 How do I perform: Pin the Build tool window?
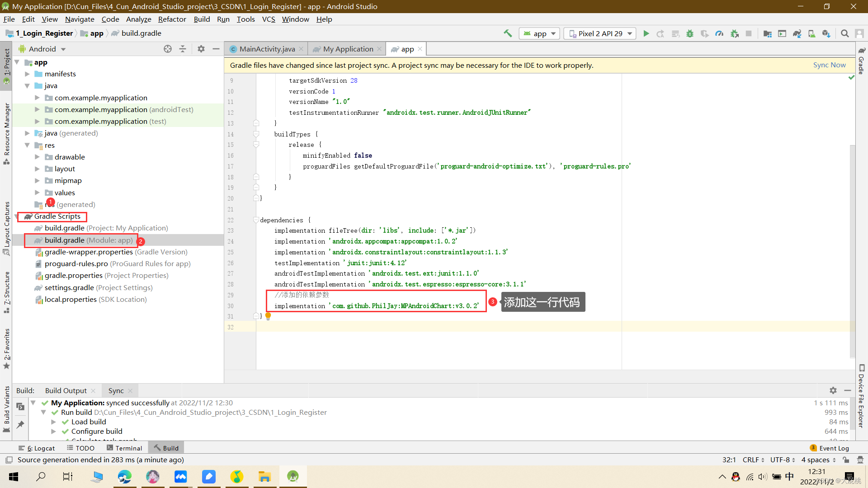[20, 425]
